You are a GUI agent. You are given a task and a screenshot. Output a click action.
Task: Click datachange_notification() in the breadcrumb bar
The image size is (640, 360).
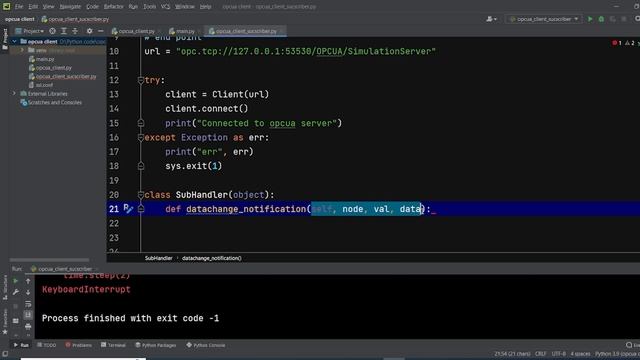point(211,258)
